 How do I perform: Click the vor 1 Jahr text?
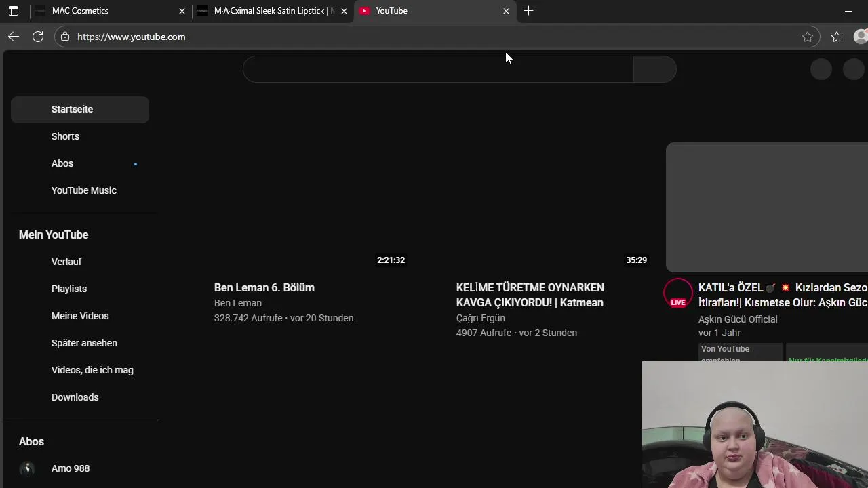tap(719, 333)
